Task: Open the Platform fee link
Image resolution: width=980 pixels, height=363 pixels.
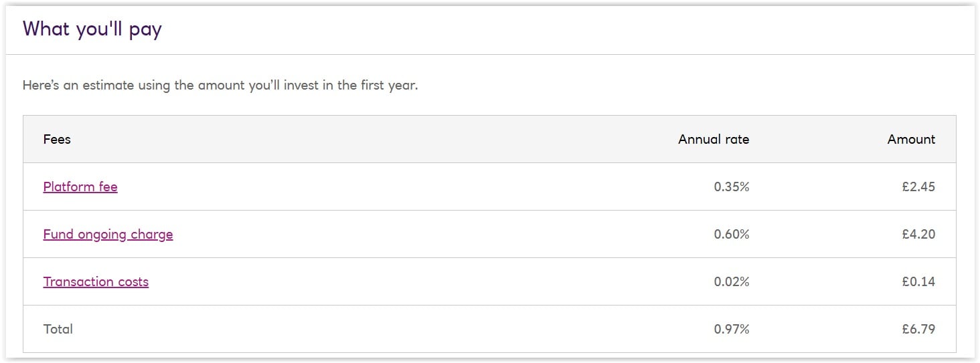Action: coord(80,187)
